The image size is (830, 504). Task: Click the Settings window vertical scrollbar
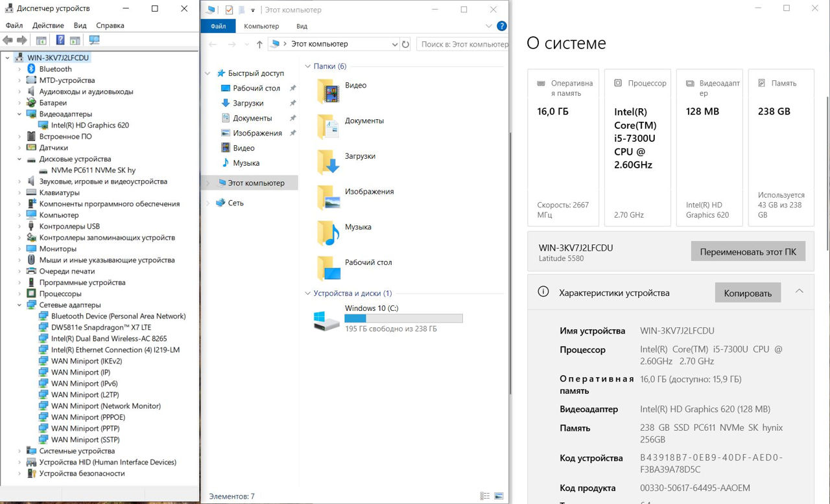[x=826, y=168]
